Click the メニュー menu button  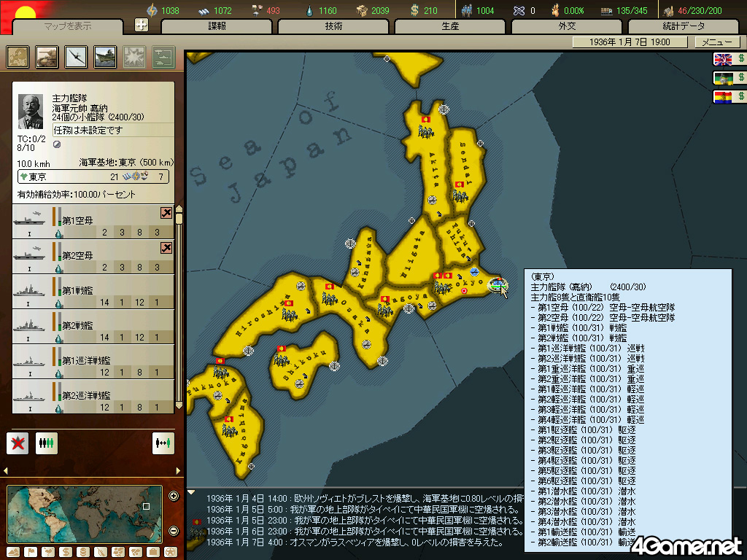(x=716, y=42)
